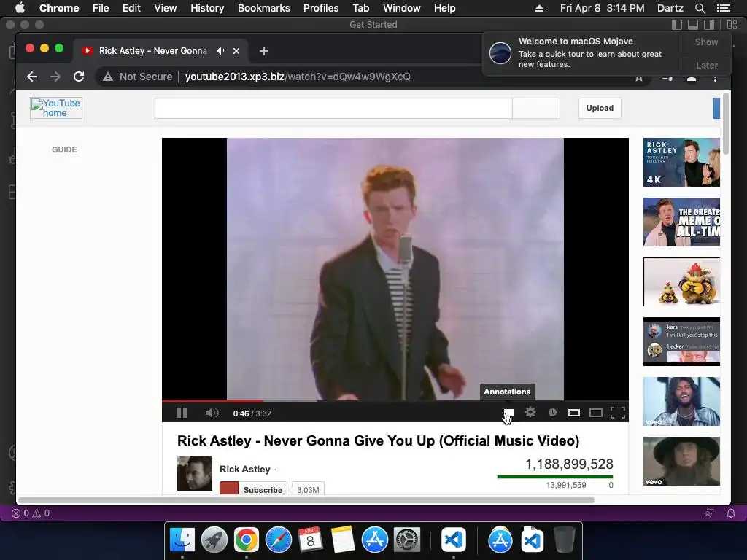747x560 pixels.
Task: Click the 13,991,559 likes count
Action: click(566, 485)
